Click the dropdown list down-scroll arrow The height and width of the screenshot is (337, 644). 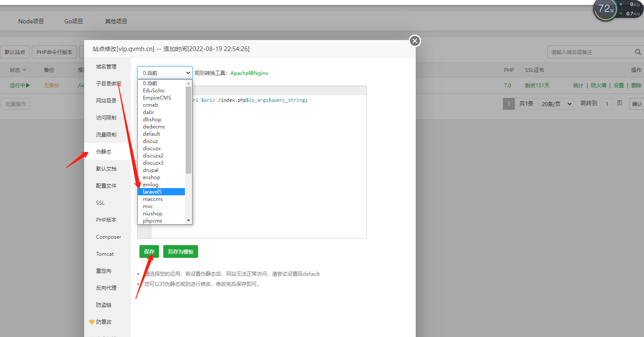pos(189,220)
